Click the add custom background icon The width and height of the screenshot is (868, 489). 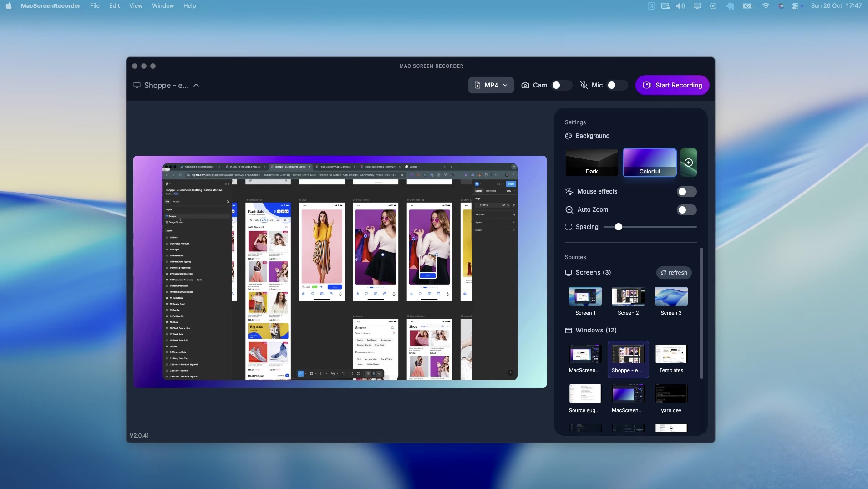[689, 163]
